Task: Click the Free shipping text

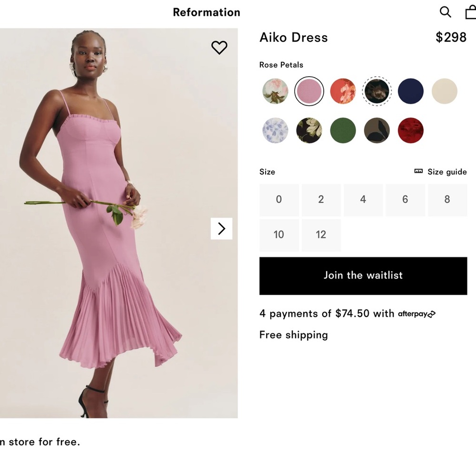Action: tap(293, 335)
